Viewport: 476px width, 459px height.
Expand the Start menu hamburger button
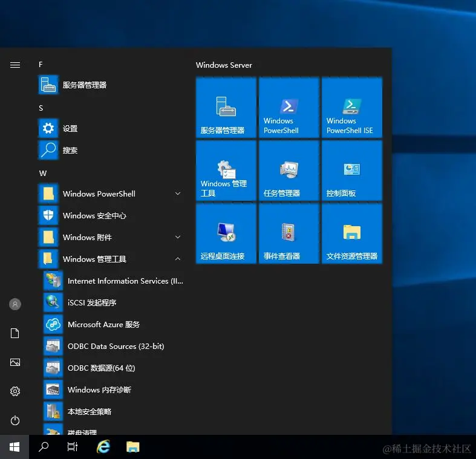[15, 65]
